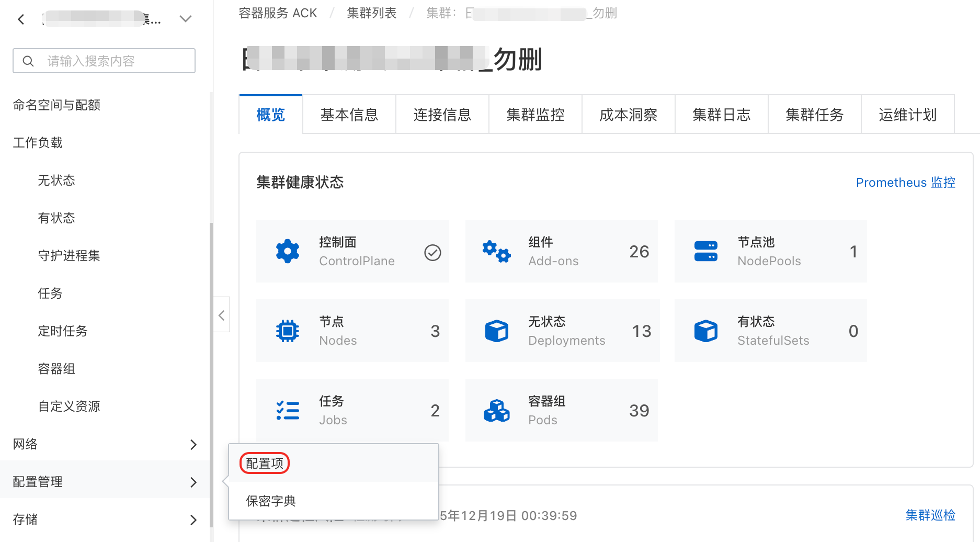Click the ControlPlane gear icon
980x542 pixels.
click(x=288, y=252)
